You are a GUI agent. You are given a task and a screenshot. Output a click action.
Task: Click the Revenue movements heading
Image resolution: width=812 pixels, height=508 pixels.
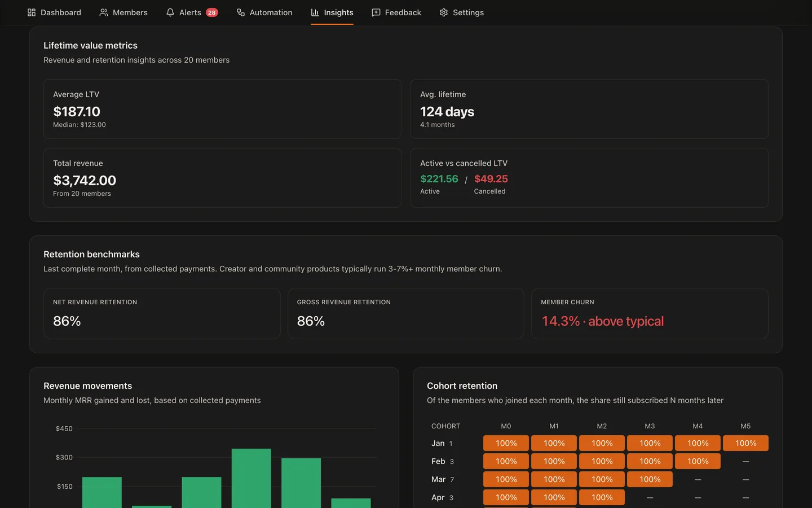pyautogui.click(x=87, y=386)
